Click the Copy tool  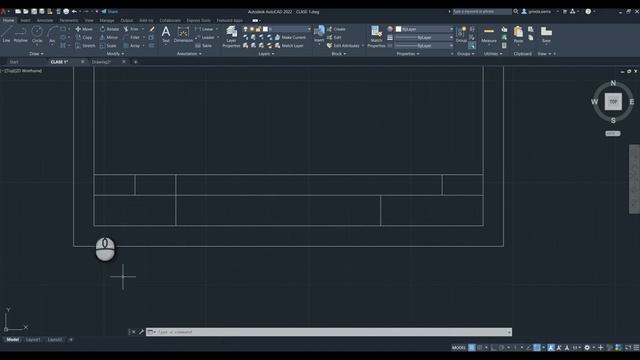84,37
